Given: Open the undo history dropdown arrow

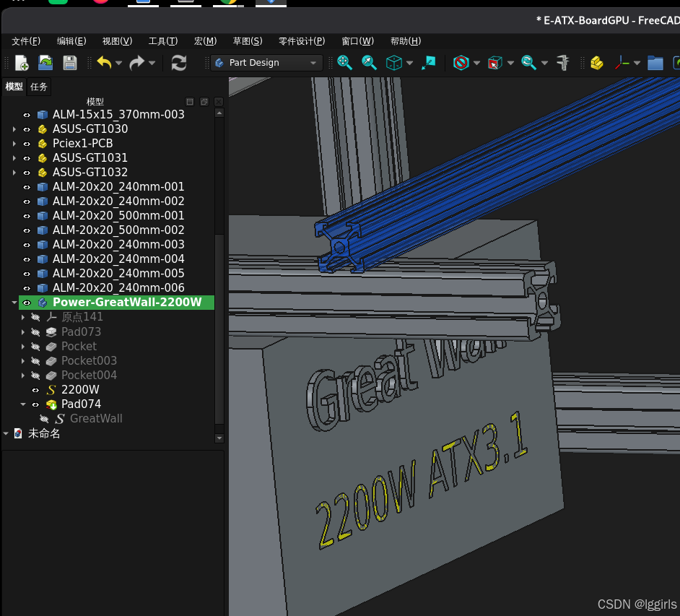Looking at the screenshot, I should pos(118,64).
